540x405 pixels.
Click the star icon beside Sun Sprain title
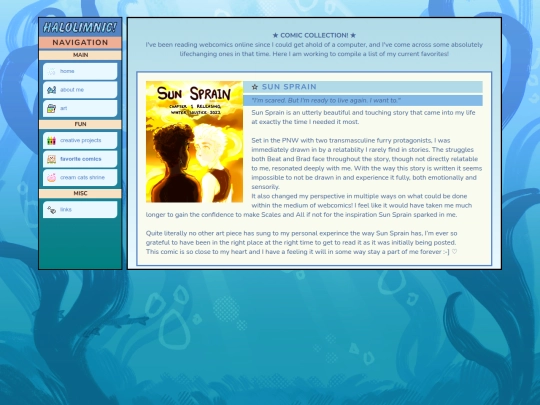pyautogui.click(x=255, y=87)
